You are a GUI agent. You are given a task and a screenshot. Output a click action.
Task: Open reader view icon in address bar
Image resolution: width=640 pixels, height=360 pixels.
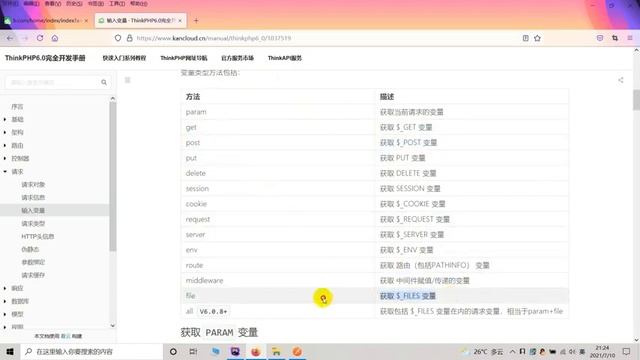525,38
